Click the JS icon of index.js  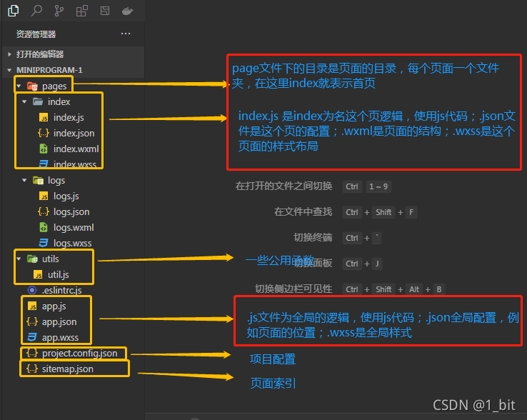44,117
